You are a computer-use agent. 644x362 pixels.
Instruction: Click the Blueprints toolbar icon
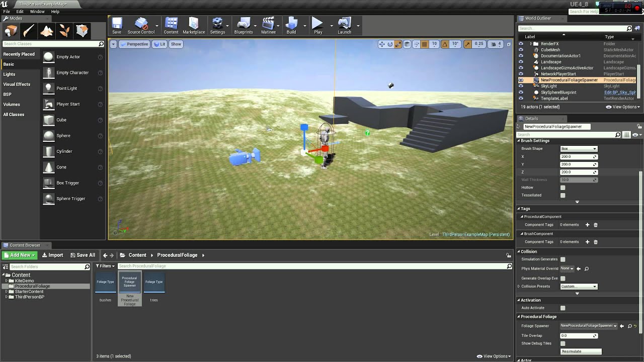tap(244, 26)
